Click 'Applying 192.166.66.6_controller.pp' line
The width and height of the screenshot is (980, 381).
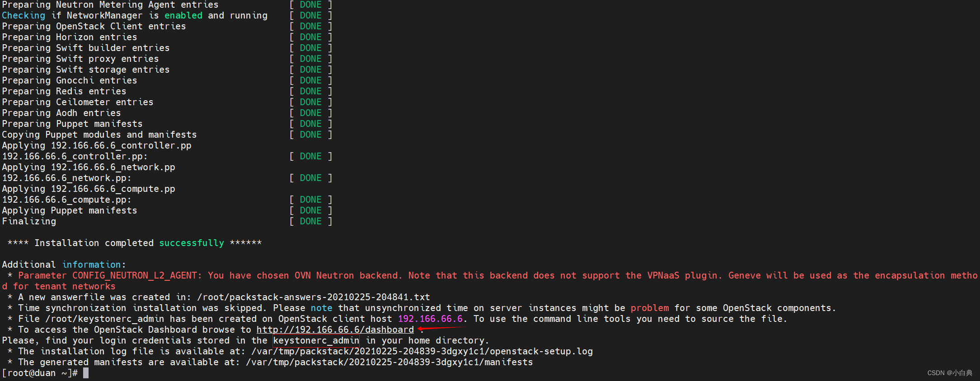tap(96, 145)
